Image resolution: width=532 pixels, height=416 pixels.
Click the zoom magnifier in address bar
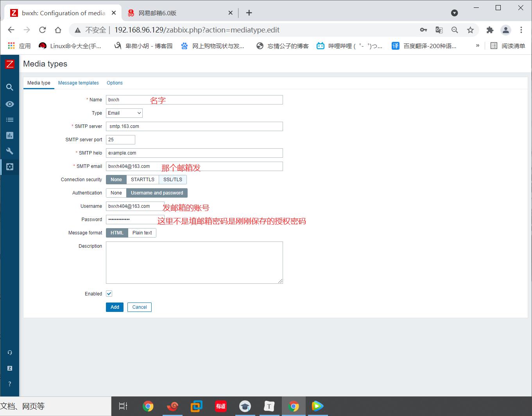(455, 30)
